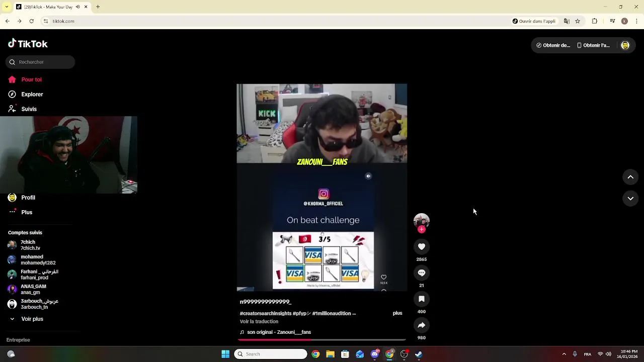Click the Obtenir l'application button

click(593, 45)
